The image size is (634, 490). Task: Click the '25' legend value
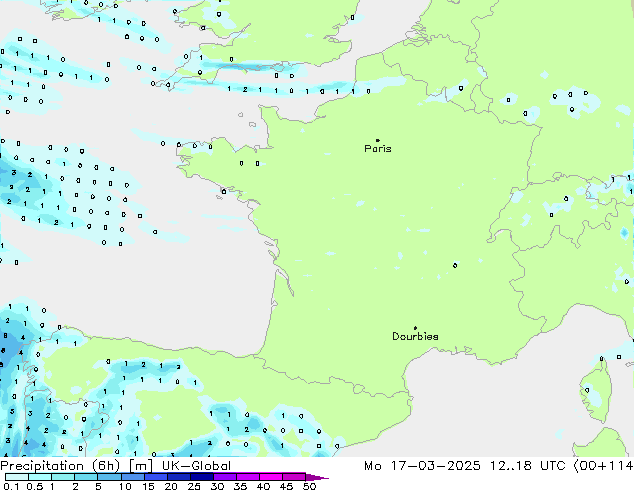pyautogui.click(x=194, y=486)
